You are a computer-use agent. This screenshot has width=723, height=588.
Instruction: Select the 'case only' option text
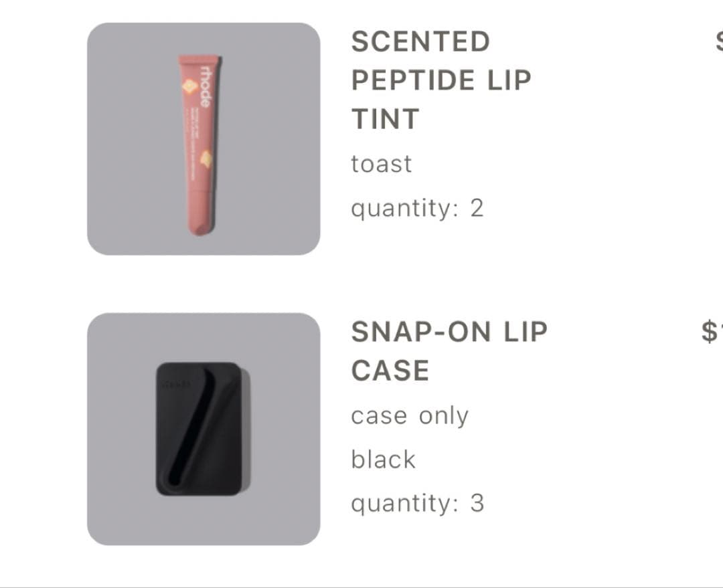(409, 416)
